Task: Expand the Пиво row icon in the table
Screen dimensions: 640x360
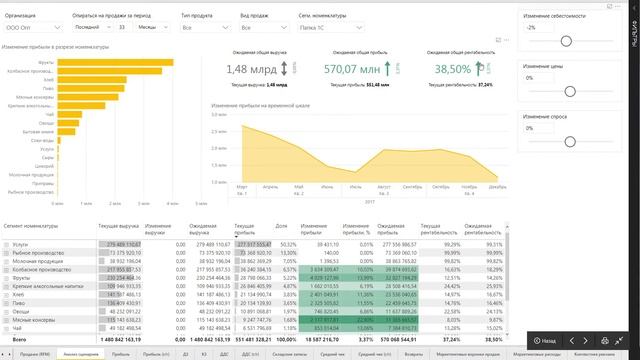Action: 6,303
